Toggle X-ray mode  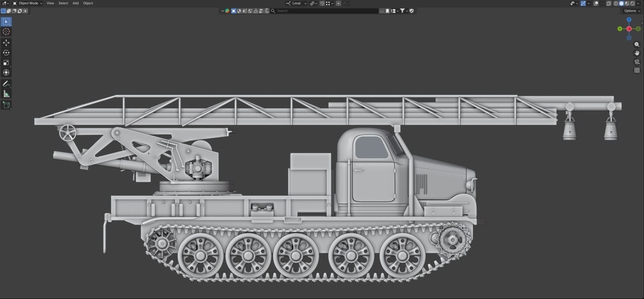pyautogui.click(x=609, y=3)
